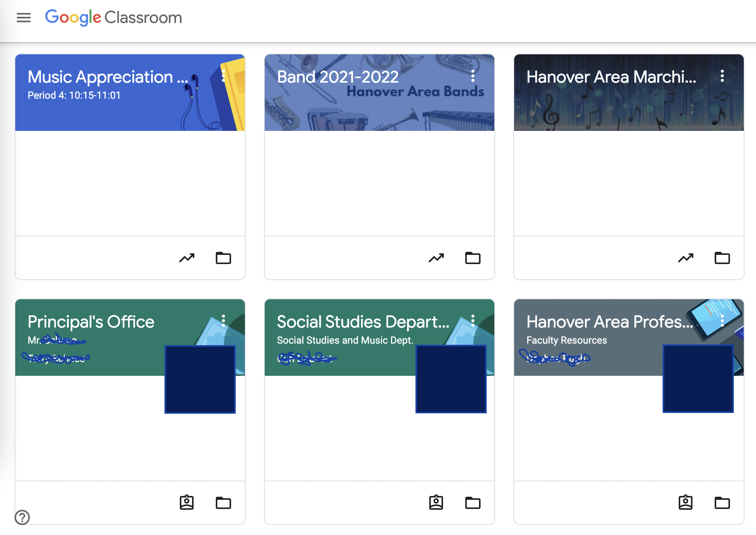
Task: Open the main hamburger menu
Action: click(24, 18)
